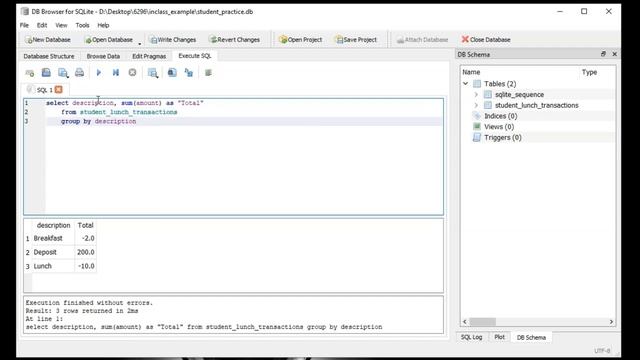Click Attach Database button

422,40
